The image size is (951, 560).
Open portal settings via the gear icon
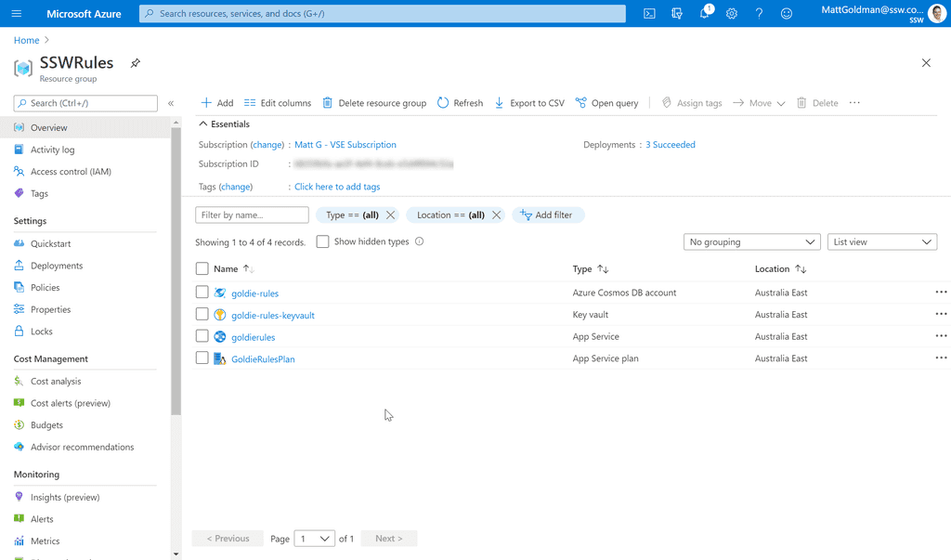point(732,13)
